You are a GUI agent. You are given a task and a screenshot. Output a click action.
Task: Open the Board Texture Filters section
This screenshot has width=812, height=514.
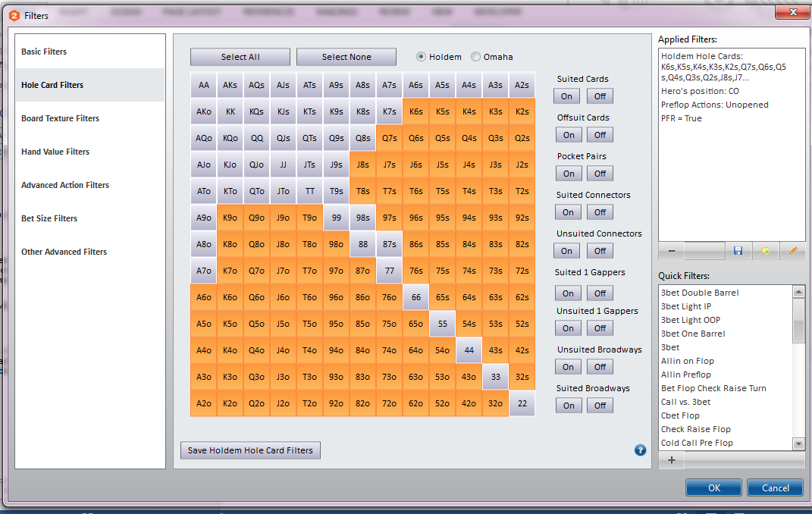click(x=90, y=118)
